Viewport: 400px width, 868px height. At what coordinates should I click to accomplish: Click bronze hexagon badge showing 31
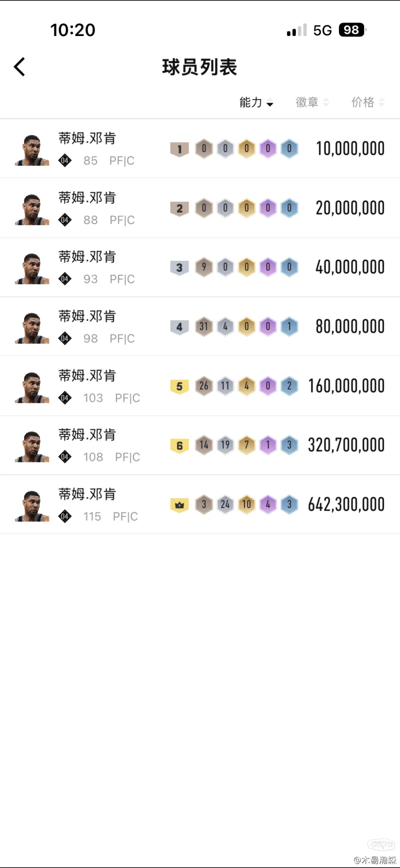204,327
